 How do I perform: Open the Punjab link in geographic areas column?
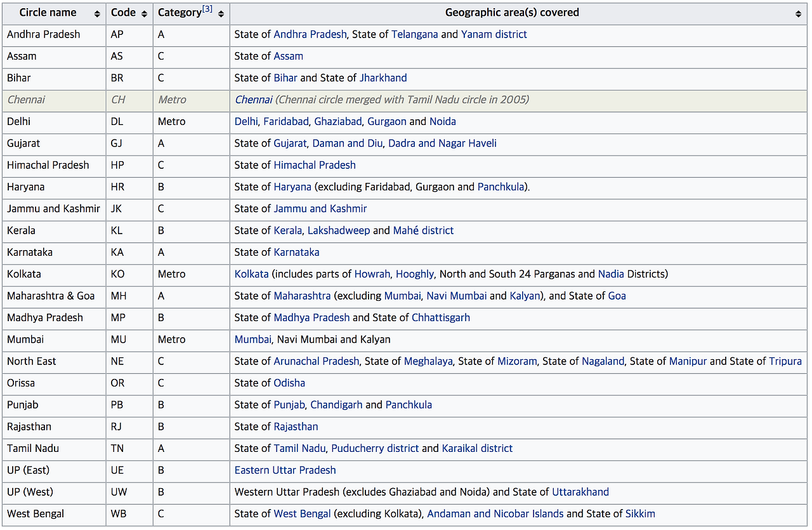pyautogui.click(x=290, y=405)
